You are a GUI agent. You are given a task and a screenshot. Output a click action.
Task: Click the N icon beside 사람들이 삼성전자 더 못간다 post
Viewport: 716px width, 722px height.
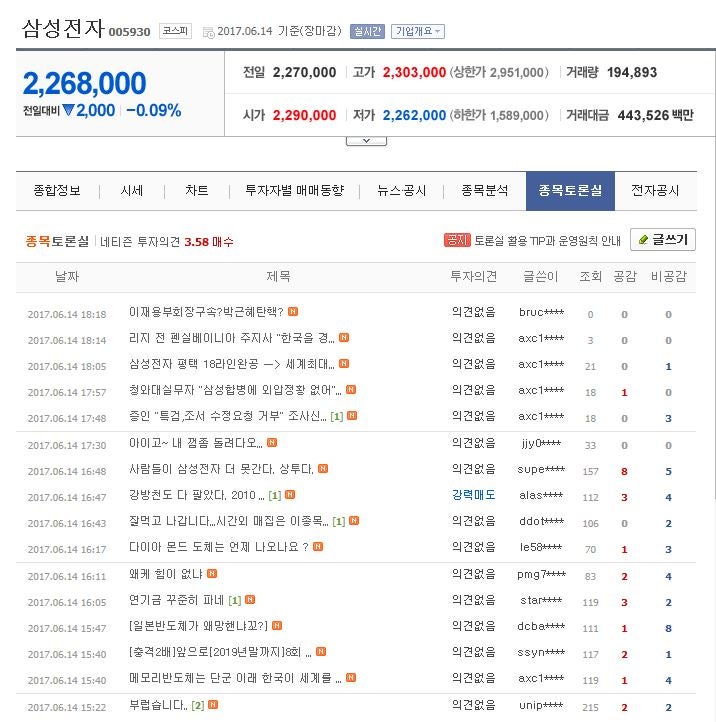(x=323, y=468)
